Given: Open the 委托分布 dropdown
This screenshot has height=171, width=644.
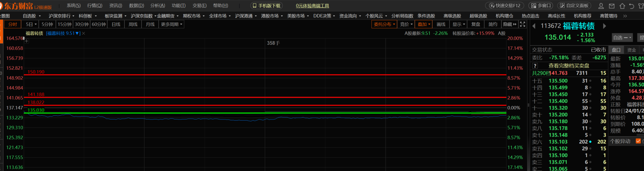Looking at the screenshot, I should point(384,24).
